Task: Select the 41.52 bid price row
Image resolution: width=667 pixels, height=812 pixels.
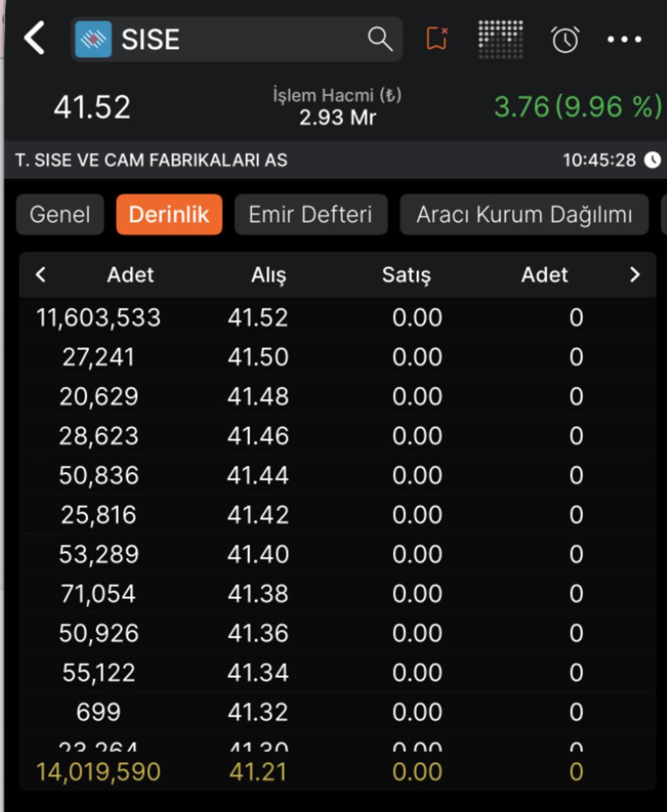Action: pos(258,318)
